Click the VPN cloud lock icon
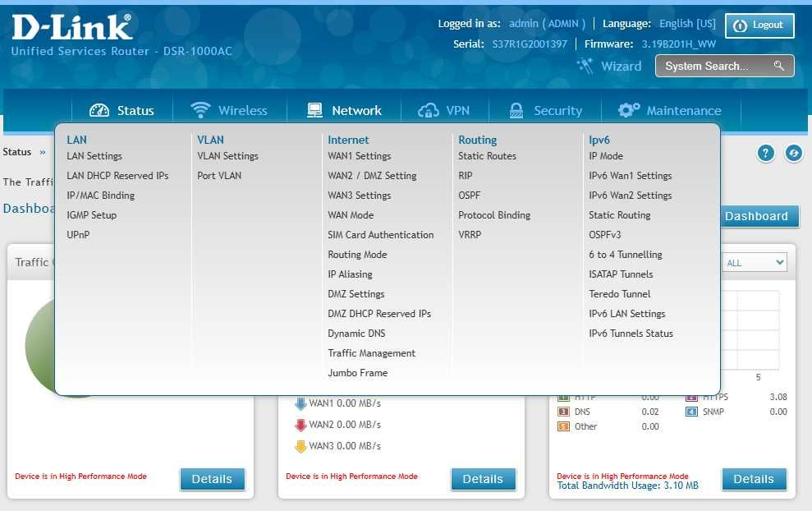The width and height of the screenshot is (812, 511). pos(429,110)
